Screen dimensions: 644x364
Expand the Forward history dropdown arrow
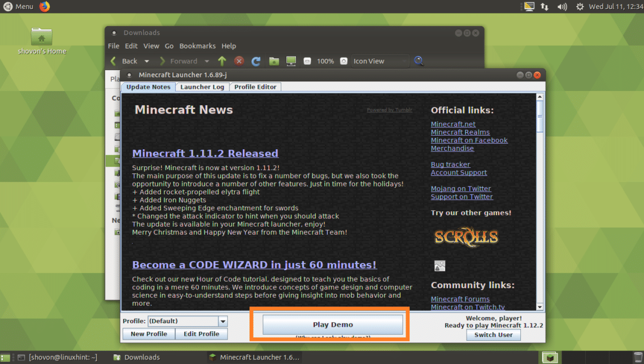click(x=207, y=61)
